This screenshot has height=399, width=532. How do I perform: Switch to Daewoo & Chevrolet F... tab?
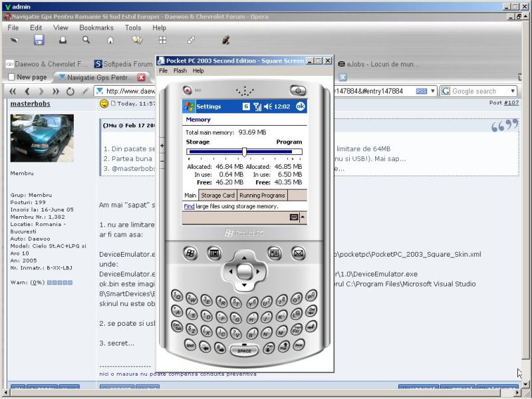47,64
